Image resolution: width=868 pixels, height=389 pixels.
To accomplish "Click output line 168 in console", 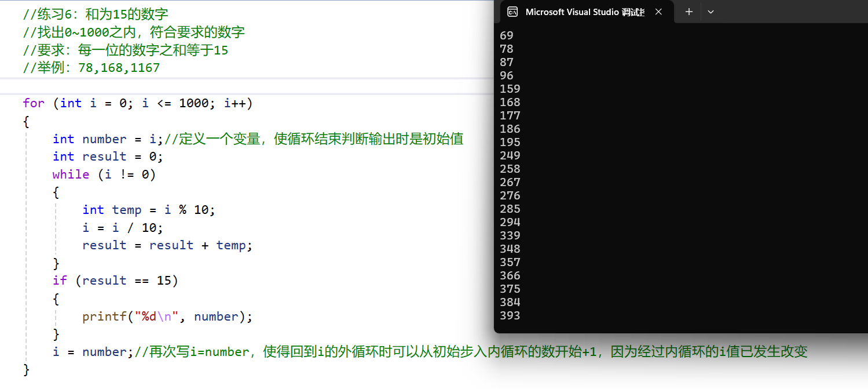I will 510,102.
